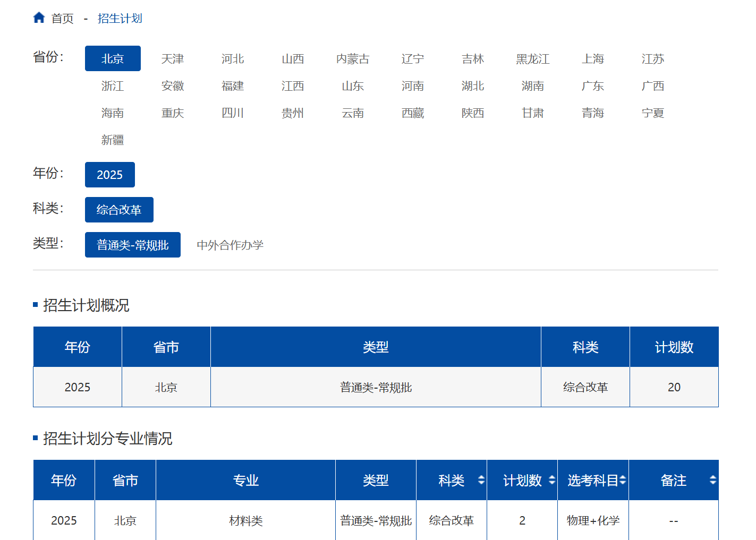756x540 pixels.
Task: Select 综合改革 subject category
Action: click(x=119, y=210)
